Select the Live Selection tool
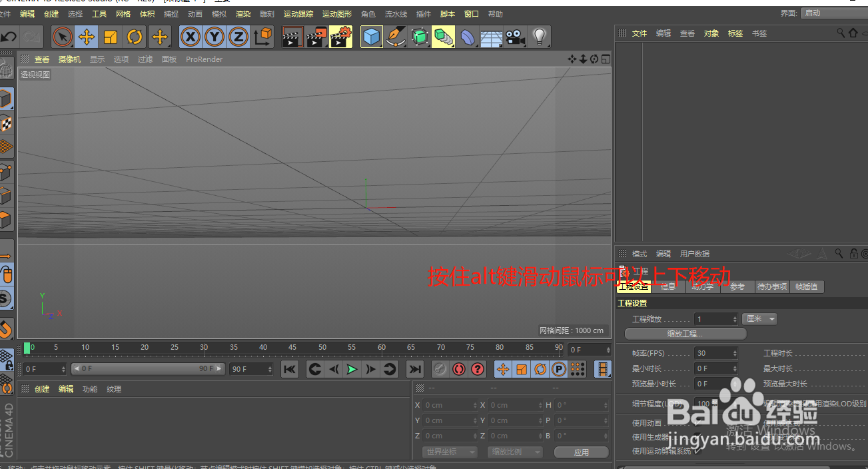868x469 pixels. [x=63, y=37]
